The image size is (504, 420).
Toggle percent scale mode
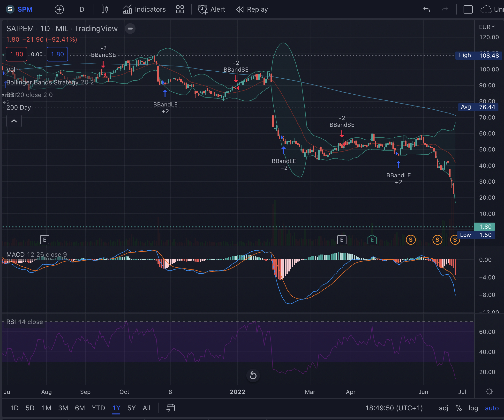coord(459,408)
